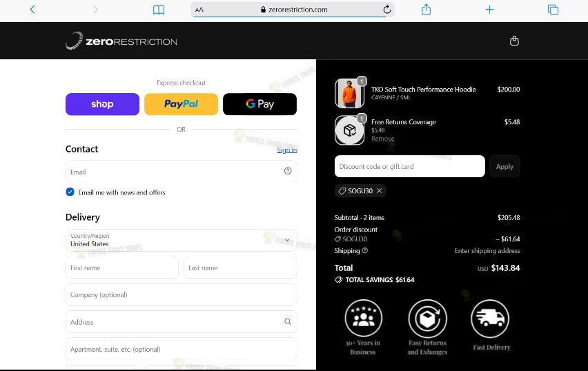Viewport: 588px width, 371px height.
Task: Open the Safari share sheet icon
Action: [x=426, y=10]
